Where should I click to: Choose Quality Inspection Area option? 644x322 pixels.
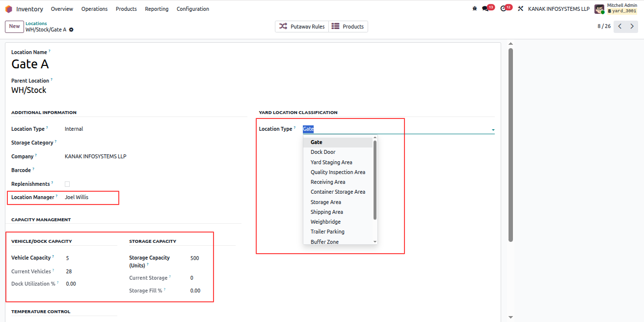click(x=338, y=172)
